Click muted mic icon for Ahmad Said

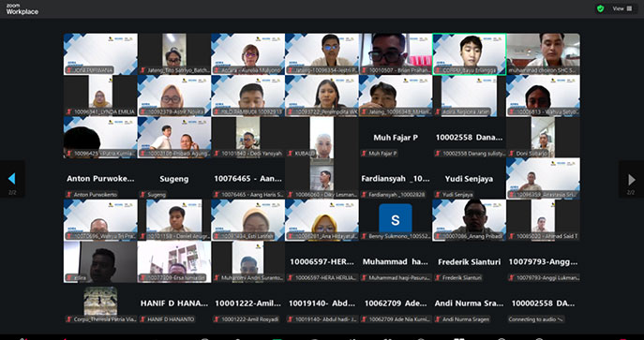[512, 236]
